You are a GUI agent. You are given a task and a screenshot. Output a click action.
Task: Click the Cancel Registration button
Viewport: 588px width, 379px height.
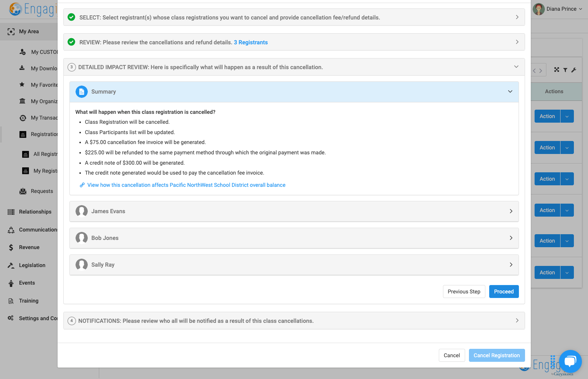497,355
